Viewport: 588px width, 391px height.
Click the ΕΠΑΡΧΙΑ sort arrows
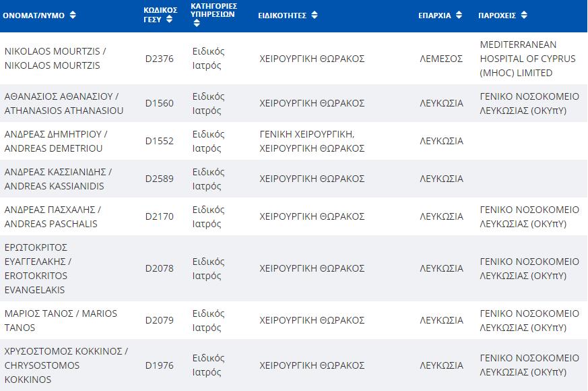coord(459,15)
